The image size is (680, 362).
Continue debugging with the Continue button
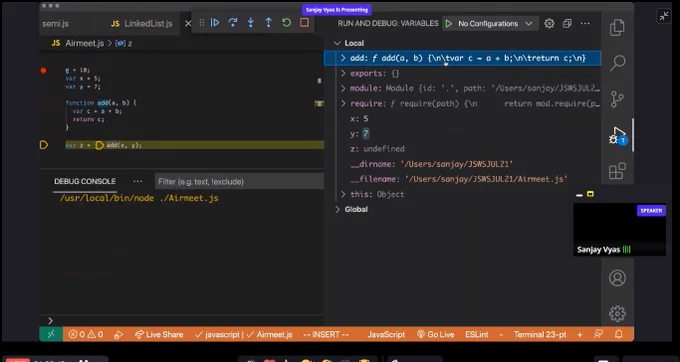pyautogui.click(x=215, y=23)
